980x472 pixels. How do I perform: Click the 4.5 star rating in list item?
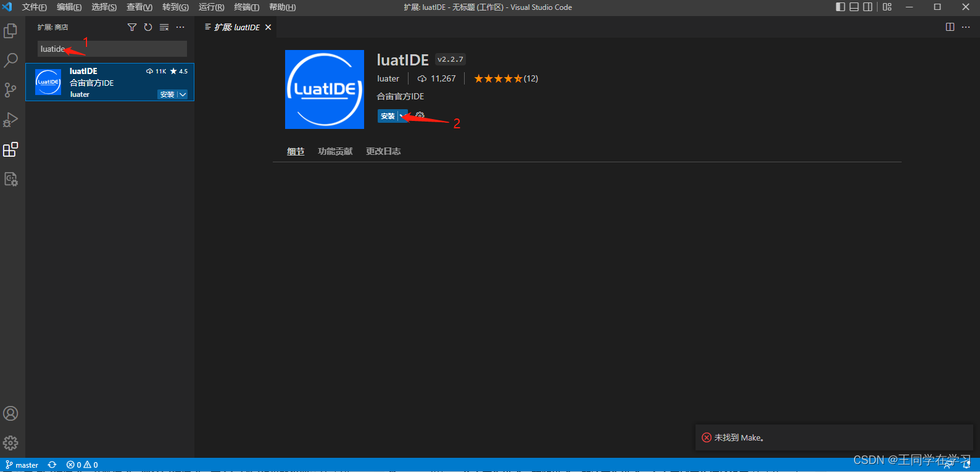[179, 71]
